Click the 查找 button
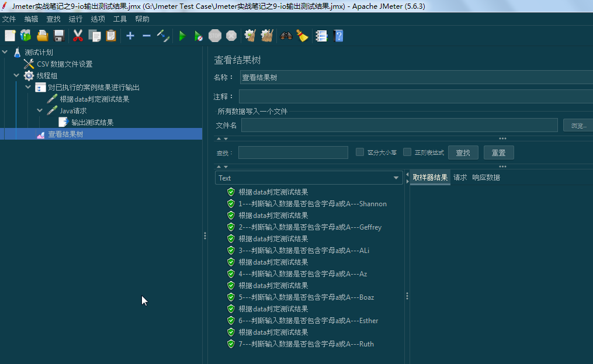The image size is (593, 364). 463,152
